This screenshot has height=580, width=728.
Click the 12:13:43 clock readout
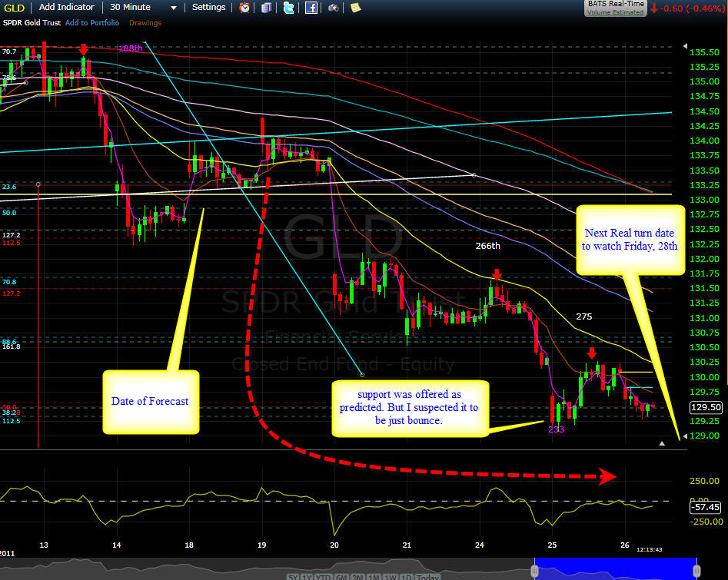649,549
